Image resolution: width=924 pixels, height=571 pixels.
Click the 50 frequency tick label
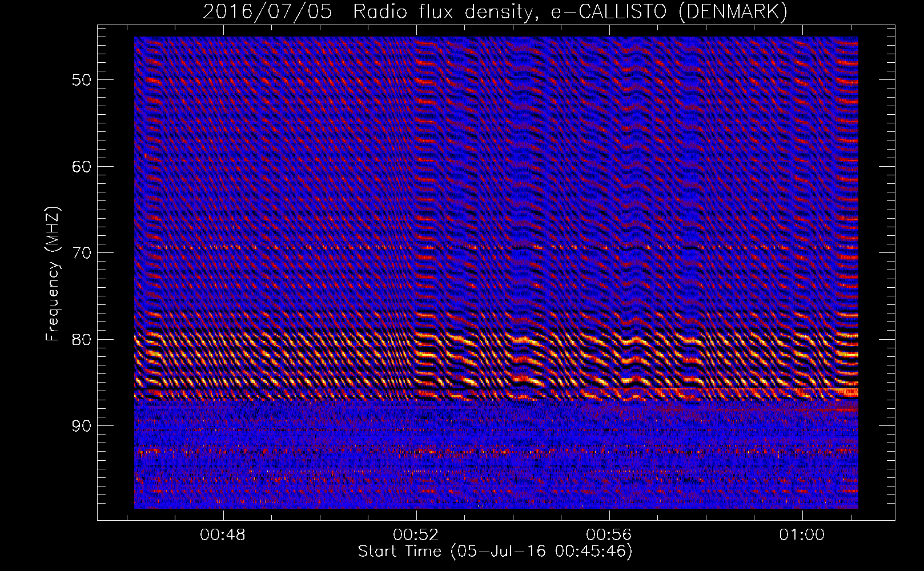coord(82,80)
